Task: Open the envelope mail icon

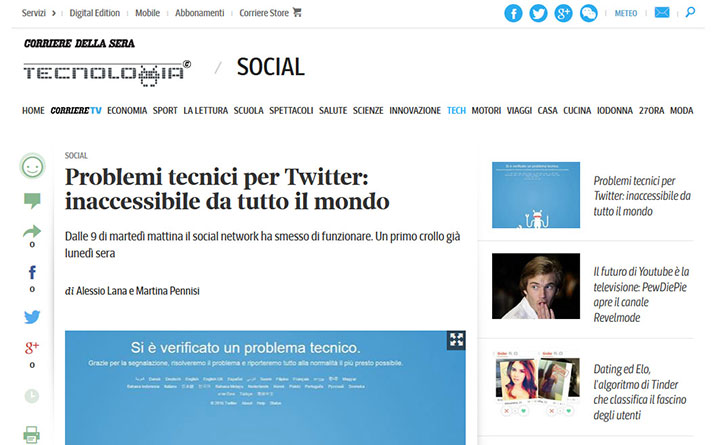Action: pyautogui.click(x=662, y=12)
